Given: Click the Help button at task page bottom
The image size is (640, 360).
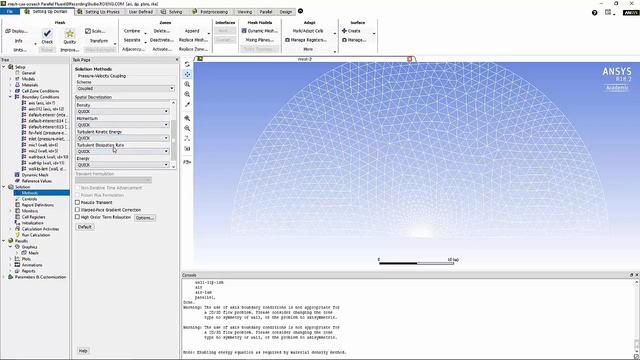Looking at the screenshot, I should [83, 351].
